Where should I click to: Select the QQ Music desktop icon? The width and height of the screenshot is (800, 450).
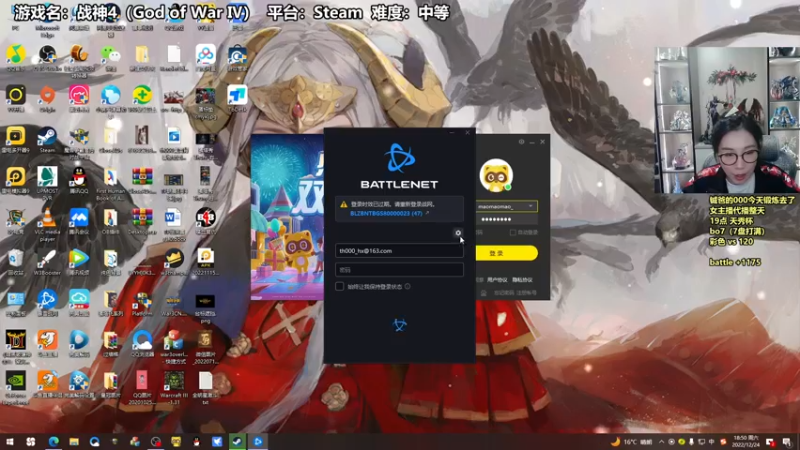[x=15, y=57]
